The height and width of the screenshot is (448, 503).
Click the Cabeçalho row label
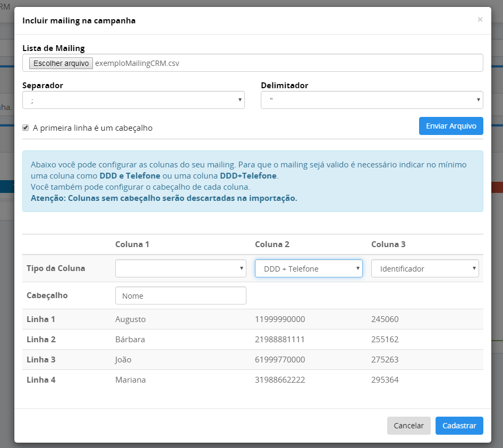[47, 295]
